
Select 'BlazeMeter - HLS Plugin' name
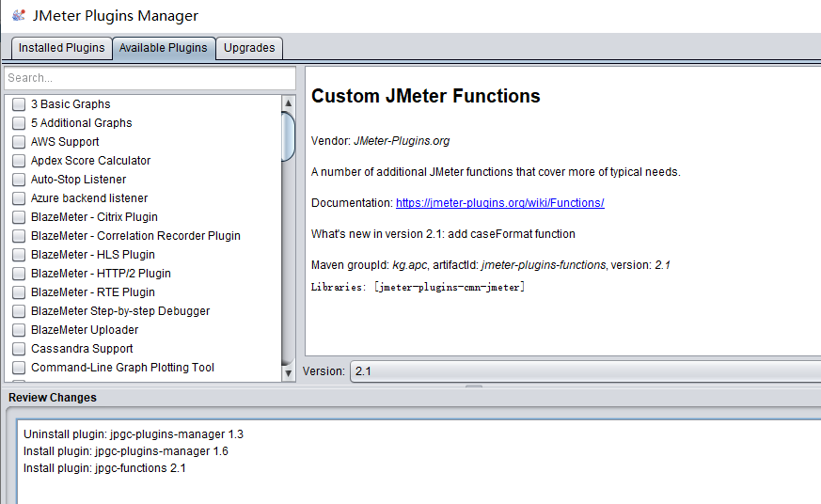pos(93,255)
